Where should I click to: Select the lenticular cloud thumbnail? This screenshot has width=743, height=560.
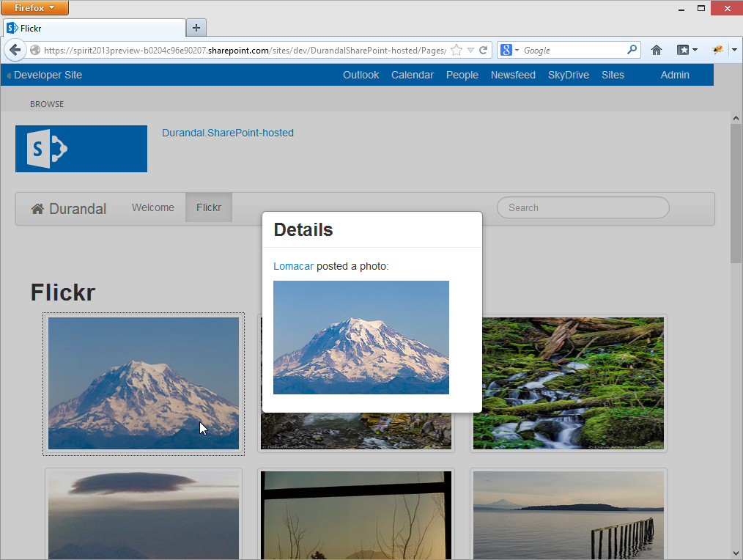point(144,515)
